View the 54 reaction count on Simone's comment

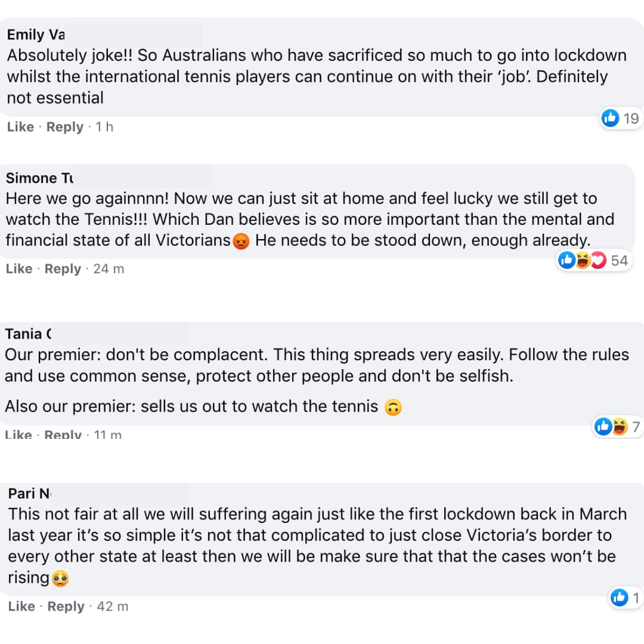[x=619, y=260]
